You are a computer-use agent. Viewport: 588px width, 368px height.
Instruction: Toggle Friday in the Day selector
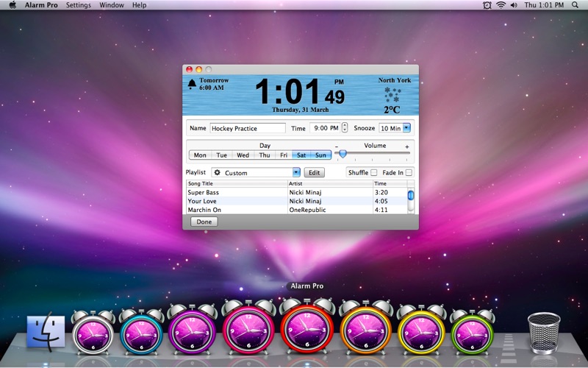(284, 155)
